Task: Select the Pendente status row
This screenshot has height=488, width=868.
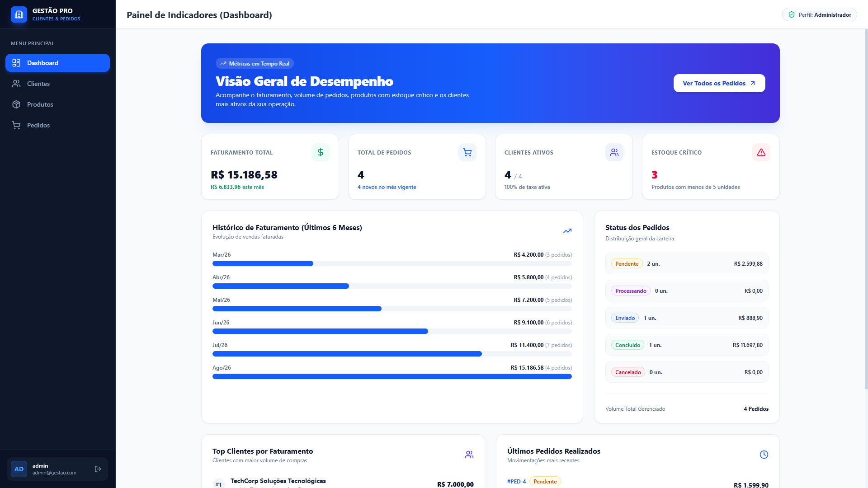Action: (x=687, y=263)
